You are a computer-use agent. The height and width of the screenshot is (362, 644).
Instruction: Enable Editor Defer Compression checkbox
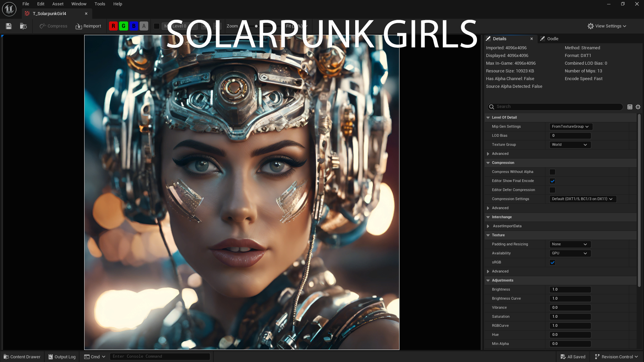pos(552,190)
